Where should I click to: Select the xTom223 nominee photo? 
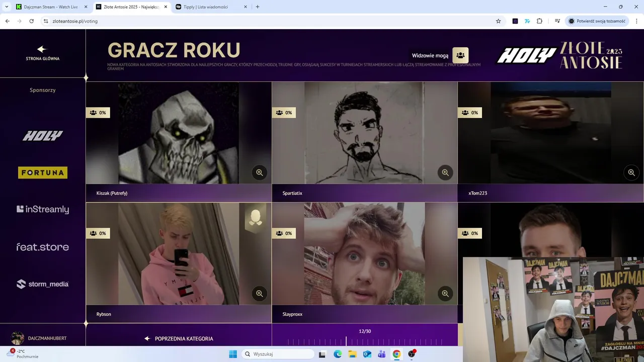[x=551, y=133]
